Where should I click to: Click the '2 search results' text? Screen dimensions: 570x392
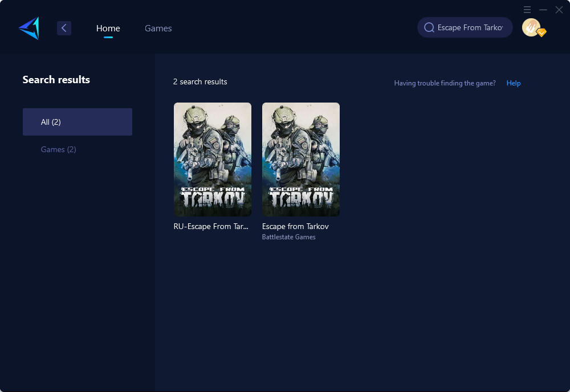(x=200, y=81)
